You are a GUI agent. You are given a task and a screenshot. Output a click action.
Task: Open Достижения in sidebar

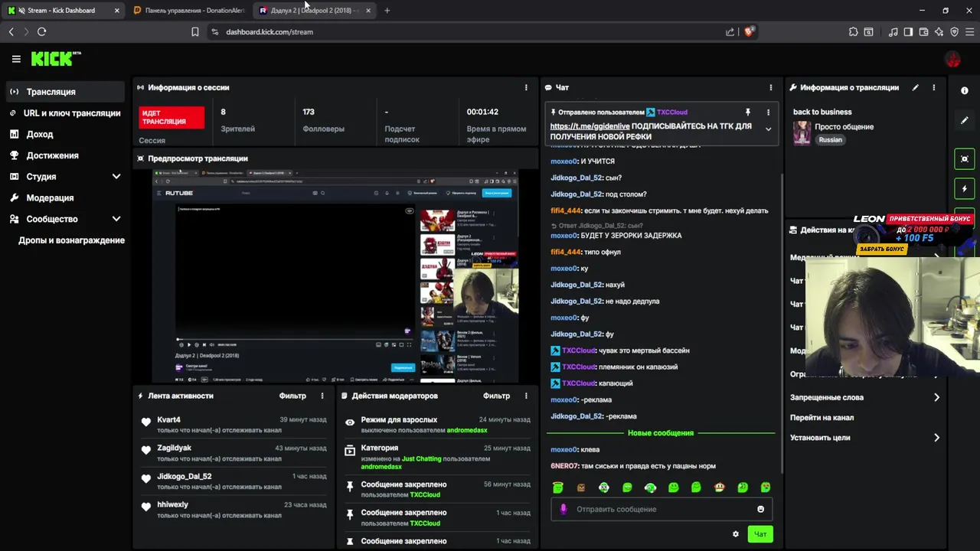pyautogui.click(x=64, y=155)
